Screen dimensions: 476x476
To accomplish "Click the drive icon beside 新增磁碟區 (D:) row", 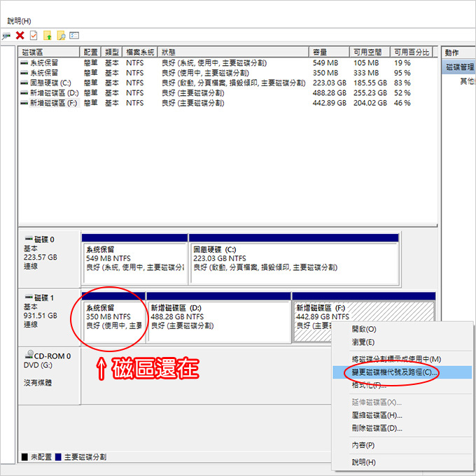I will (24, 93).
